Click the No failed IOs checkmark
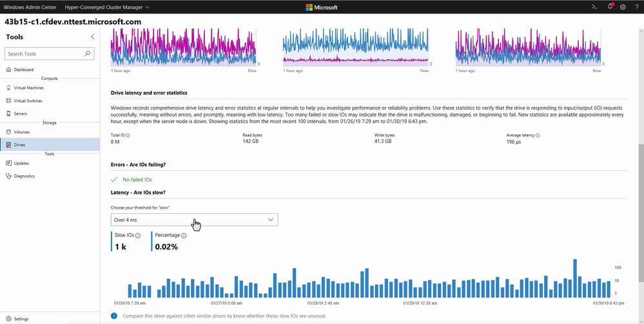Image resolution: width=644 pixels, height=324 pixels. tap(114, 180)
